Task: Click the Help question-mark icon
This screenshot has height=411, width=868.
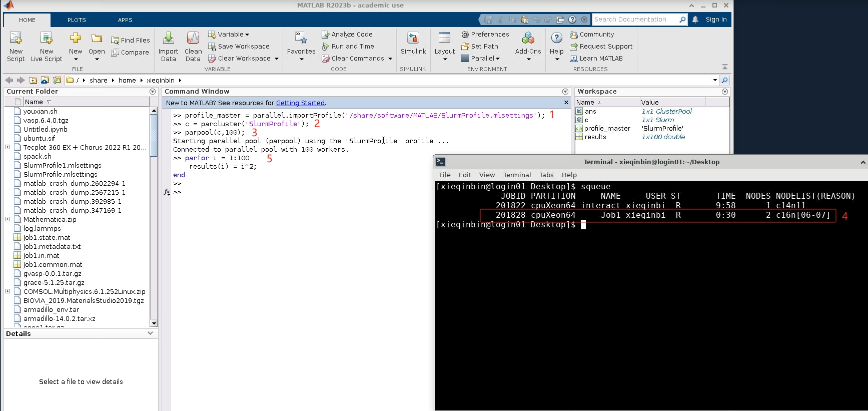Action: point(556,39)
